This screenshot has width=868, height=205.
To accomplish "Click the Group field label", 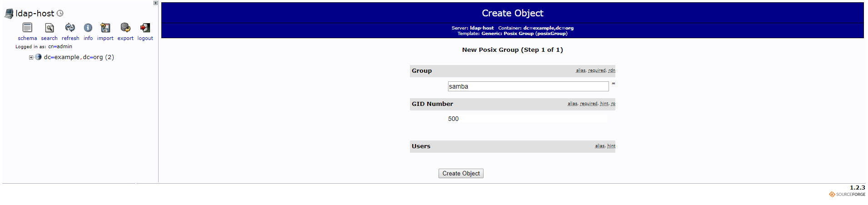I will click(422, 71).
